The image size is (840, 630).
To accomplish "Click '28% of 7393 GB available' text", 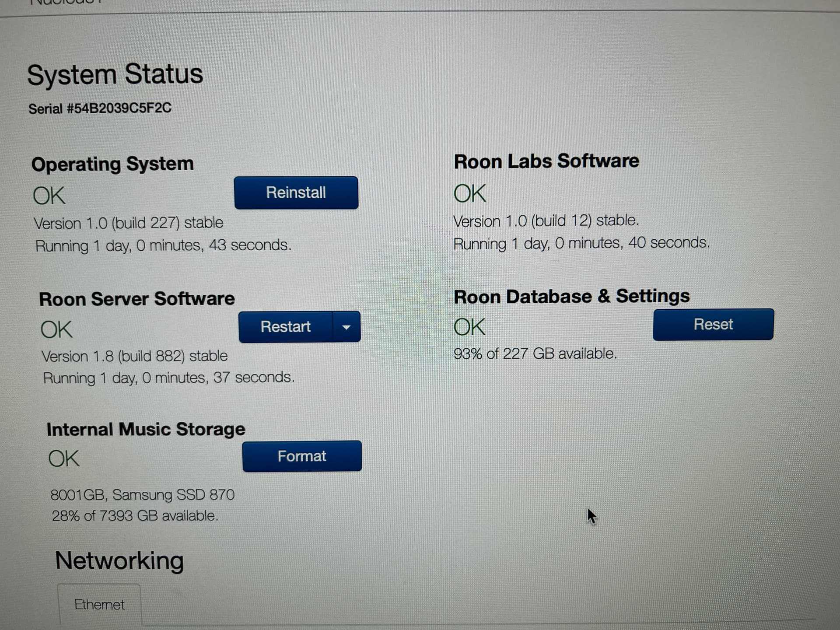I will click(135, 516).
